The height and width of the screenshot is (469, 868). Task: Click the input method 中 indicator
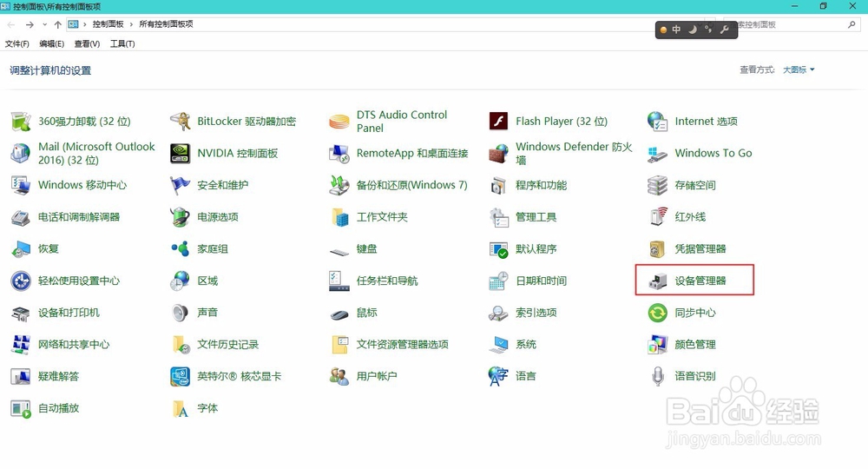pyautogui.click(x=676, y=30)
